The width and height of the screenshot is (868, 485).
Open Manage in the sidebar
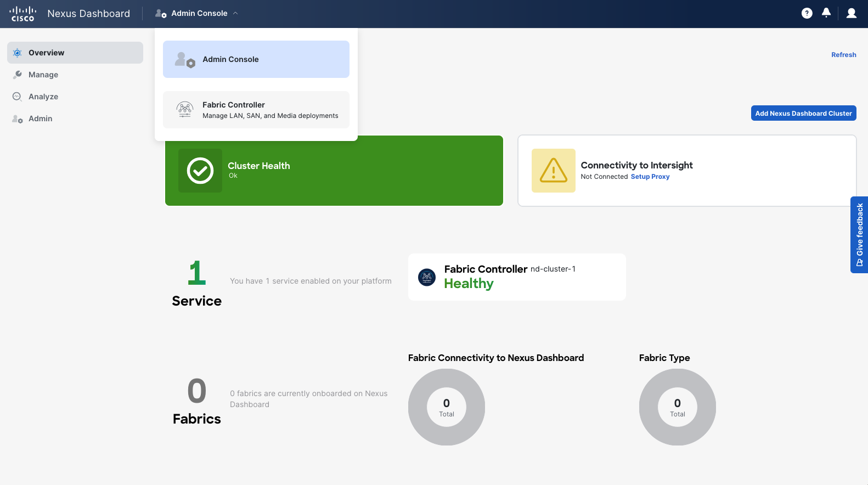43,75
